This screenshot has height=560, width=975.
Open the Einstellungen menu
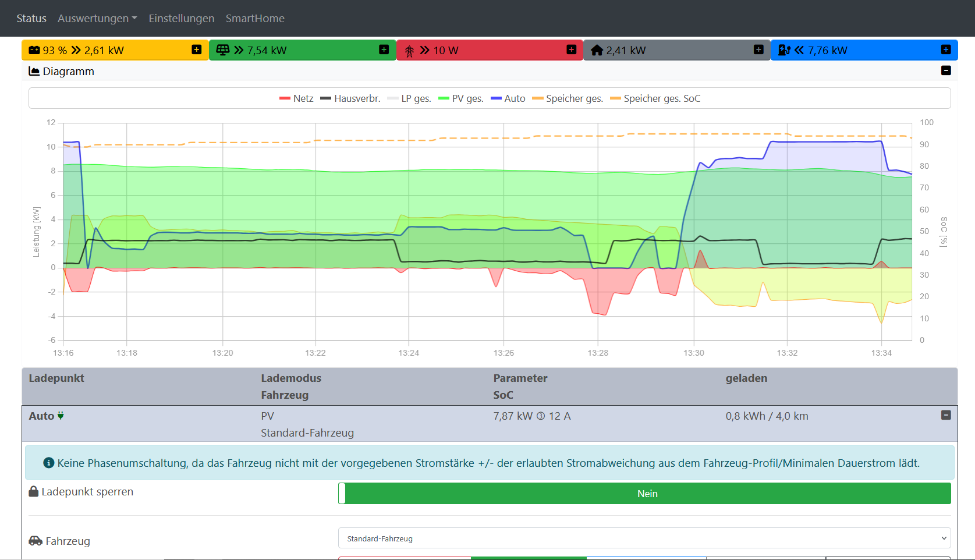[181, 19]
